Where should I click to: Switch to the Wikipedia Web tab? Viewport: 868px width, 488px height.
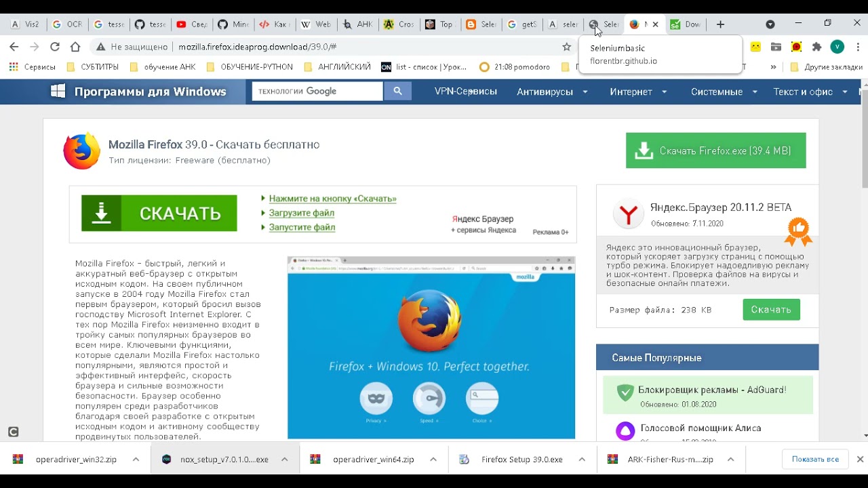click(x=316, y=24)
